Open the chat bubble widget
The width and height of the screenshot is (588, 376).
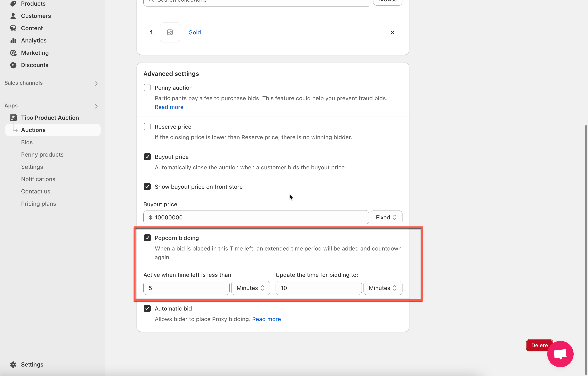(x=560, y=354)
